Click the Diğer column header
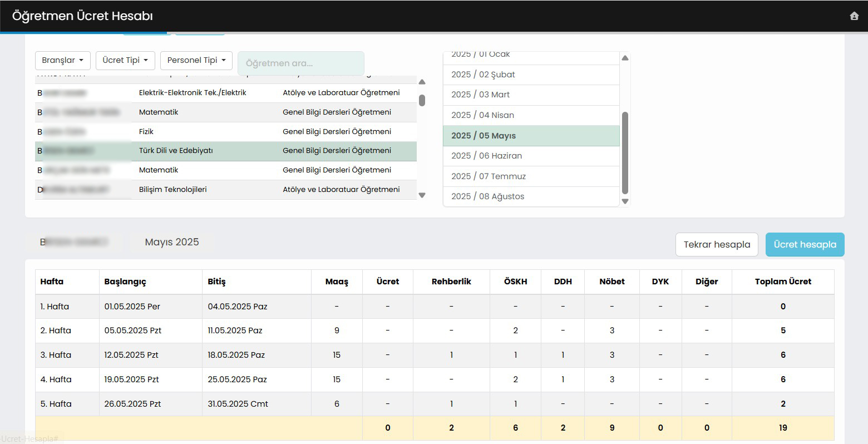This screenshot has height=444, width=868. 707,282
